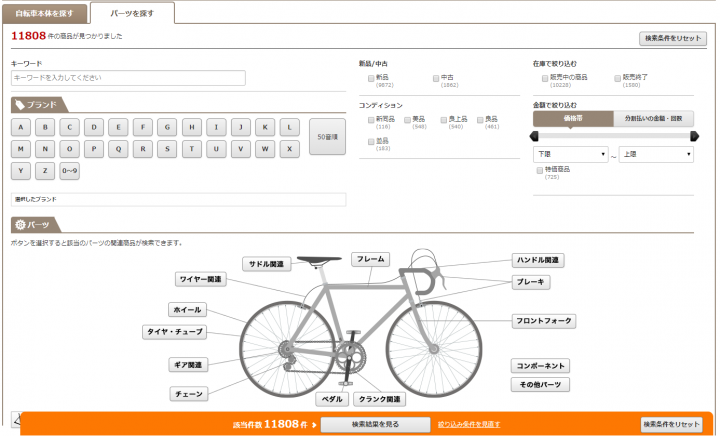This screenshot has height=436, width=720.
Task: Click the キーワード keyword input field
Action: tap(128, 78)
